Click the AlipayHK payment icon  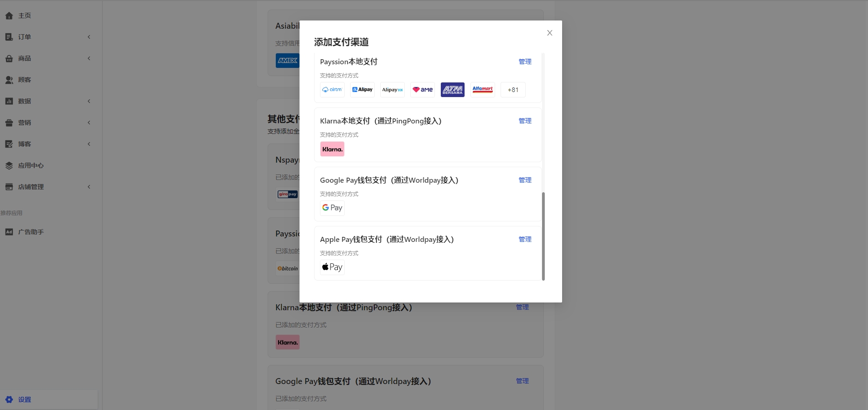(x=393, y=90)
